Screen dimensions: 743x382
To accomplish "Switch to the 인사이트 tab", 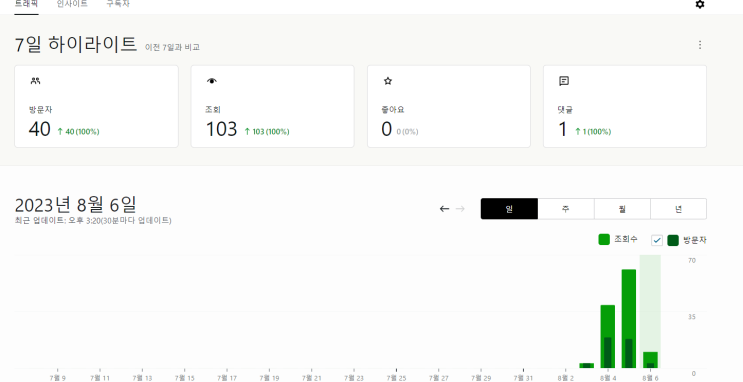I will pyautogui.click(x=72, y=4).
